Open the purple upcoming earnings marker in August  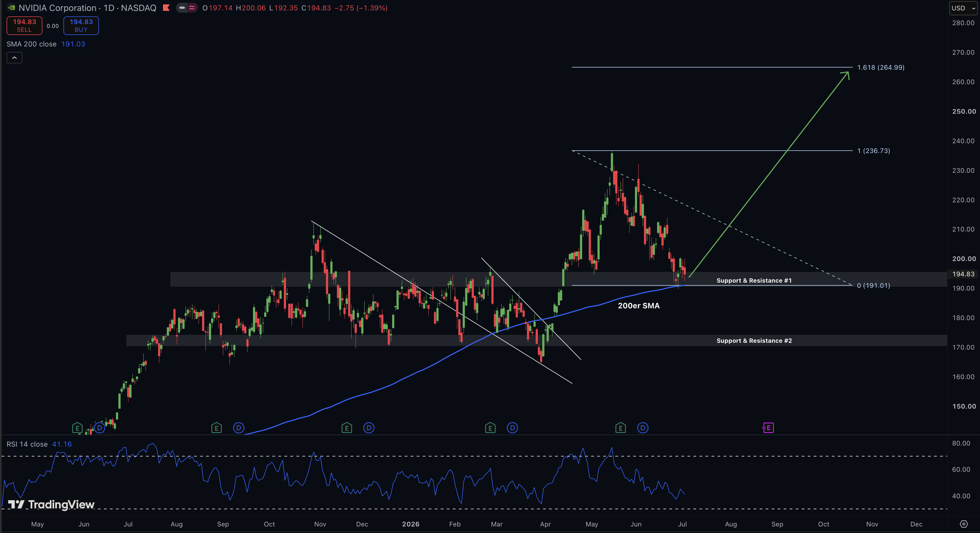pyautogui.click(x=768, y=428)
